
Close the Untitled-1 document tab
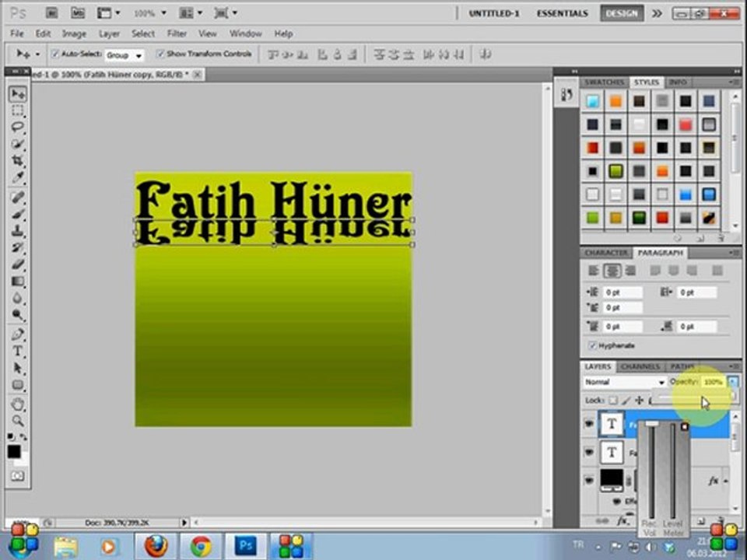coord(198,75)
